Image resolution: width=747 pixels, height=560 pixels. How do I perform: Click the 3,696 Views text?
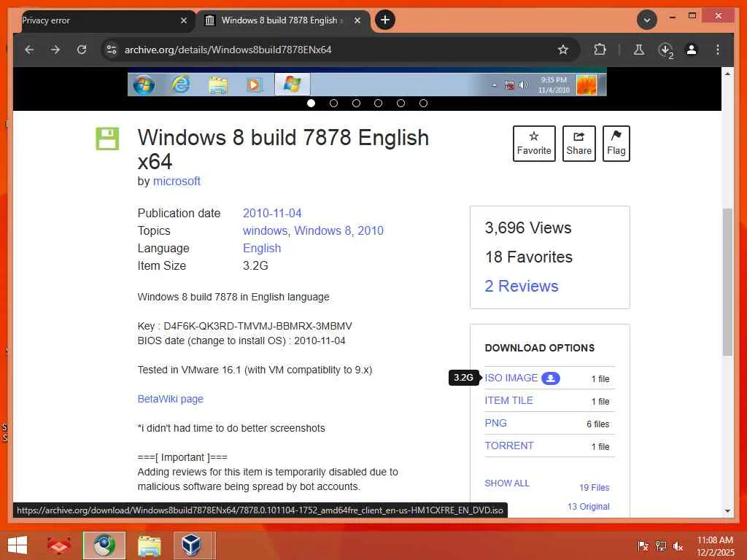(x=528, y=227)
